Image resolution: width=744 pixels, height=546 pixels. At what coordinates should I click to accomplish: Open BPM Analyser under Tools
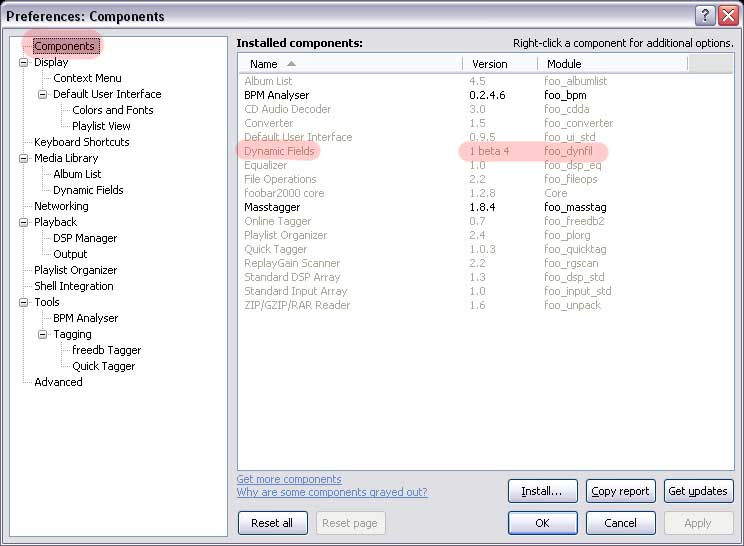pyautogui.click(x=85, y=318)
